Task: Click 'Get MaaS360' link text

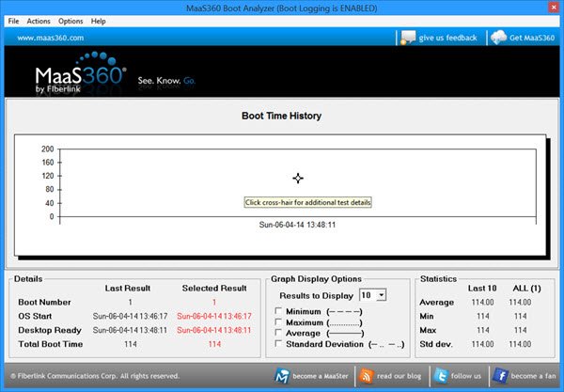Action: pos(532,38)
